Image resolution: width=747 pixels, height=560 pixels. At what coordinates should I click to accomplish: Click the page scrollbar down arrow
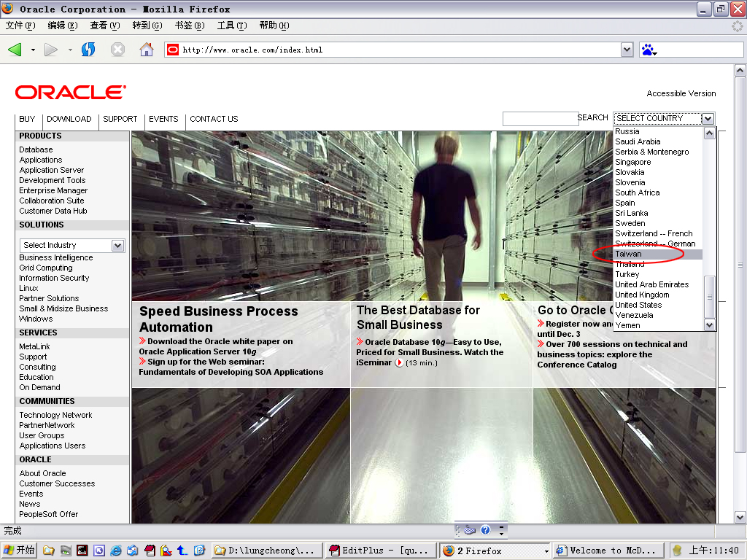[x=740, y=517]
